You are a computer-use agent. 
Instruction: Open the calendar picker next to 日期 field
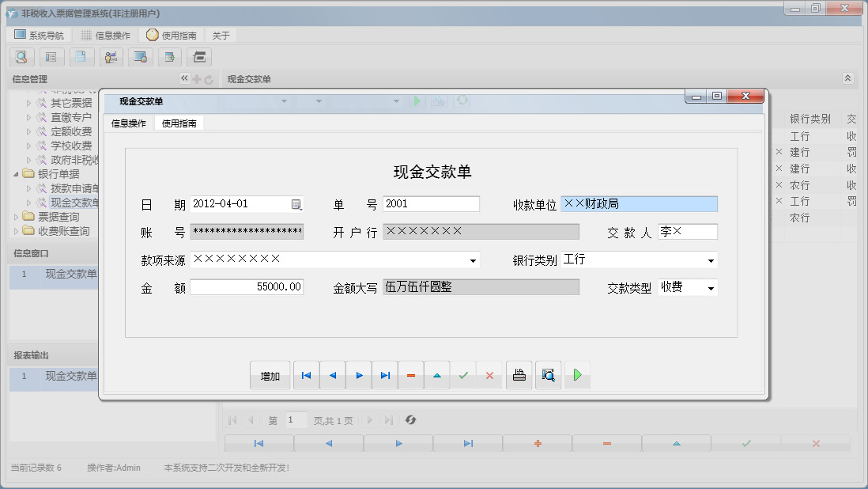pos(296,204)
